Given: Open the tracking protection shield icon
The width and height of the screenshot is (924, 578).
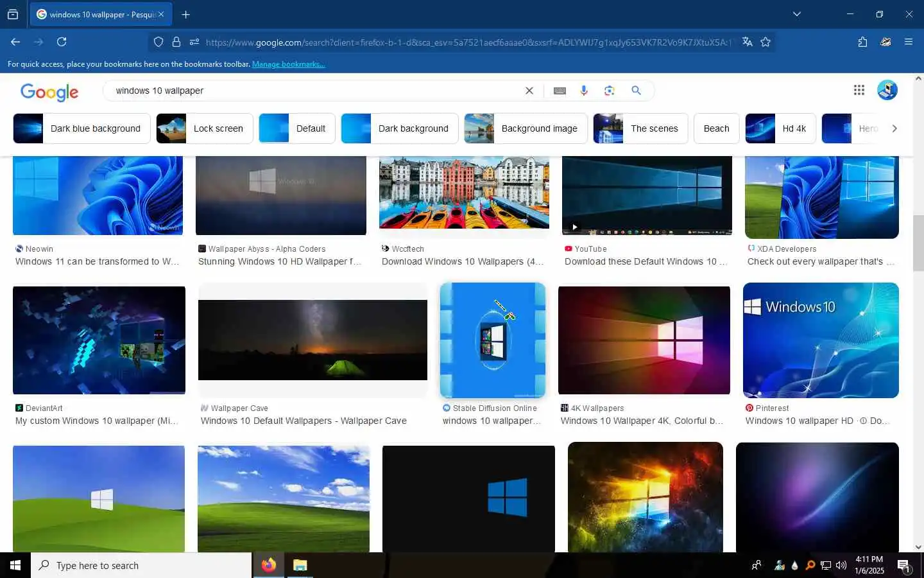Looking at the screenshot, I should click(158, 42).
